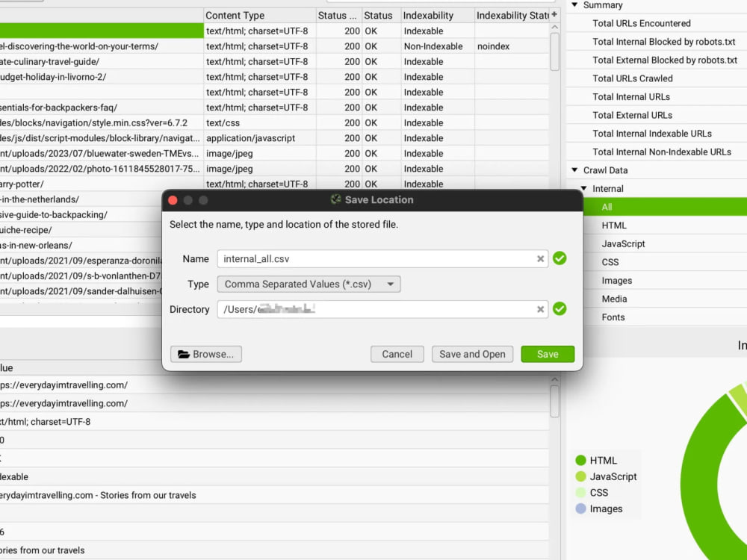The width and height of the screenshot is (747, 560).
Task: Select Total Internal Blocked by robots.txt
Action: pos(663,42)
